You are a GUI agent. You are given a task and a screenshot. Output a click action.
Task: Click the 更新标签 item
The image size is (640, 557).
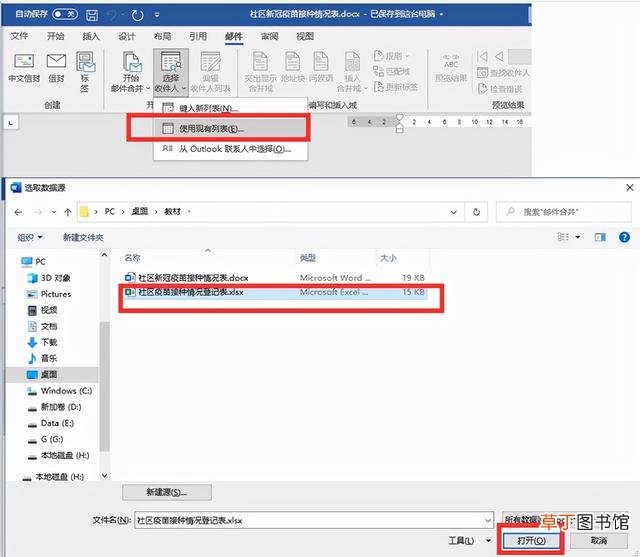pos(396,87)
